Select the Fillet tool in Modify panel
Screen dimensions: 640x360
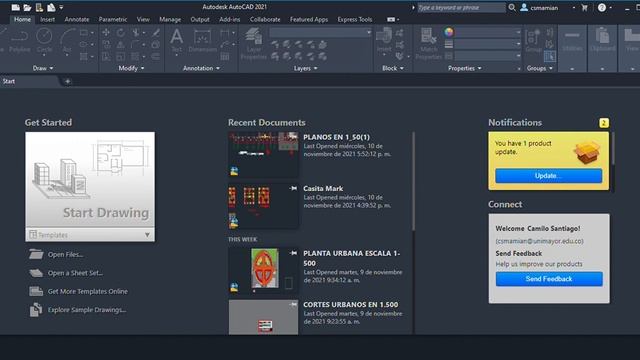(x=136, y=44)
